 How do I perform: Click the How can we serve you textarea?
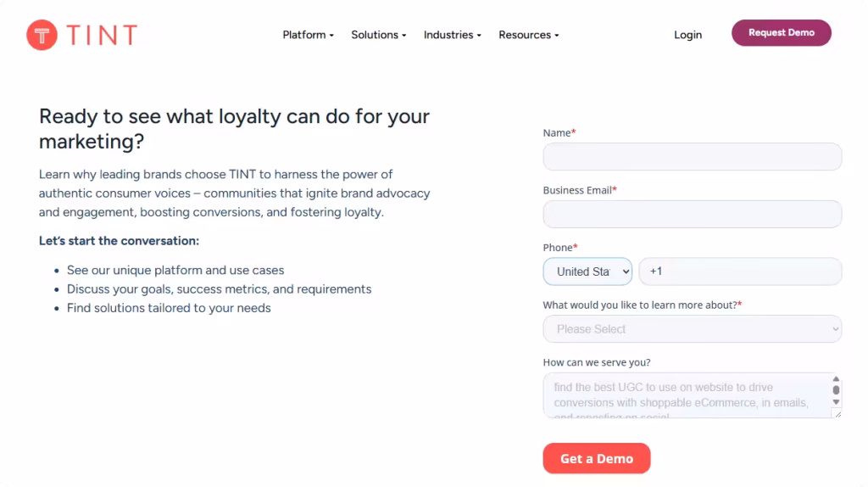coord(687,395)
